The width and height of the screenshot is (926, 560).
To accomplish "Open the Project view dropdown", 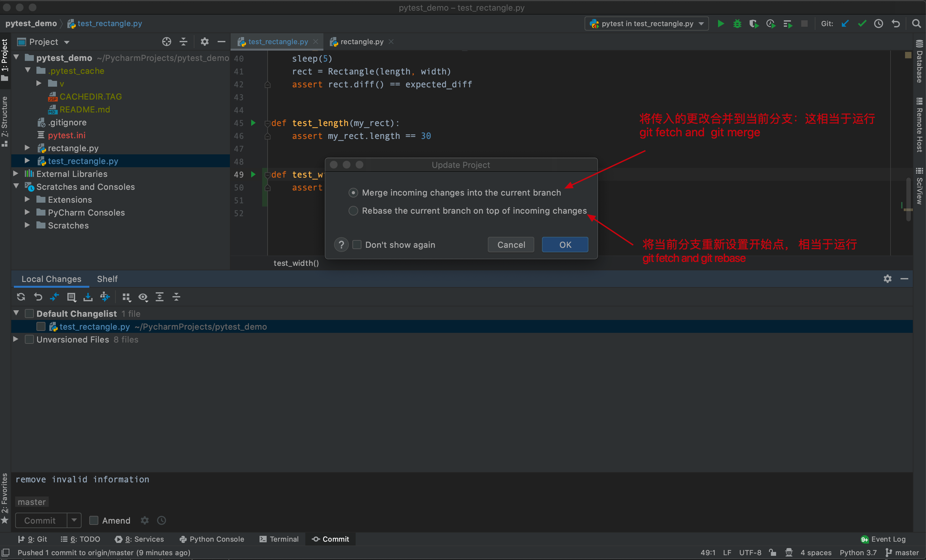I will tap(67, 42).
